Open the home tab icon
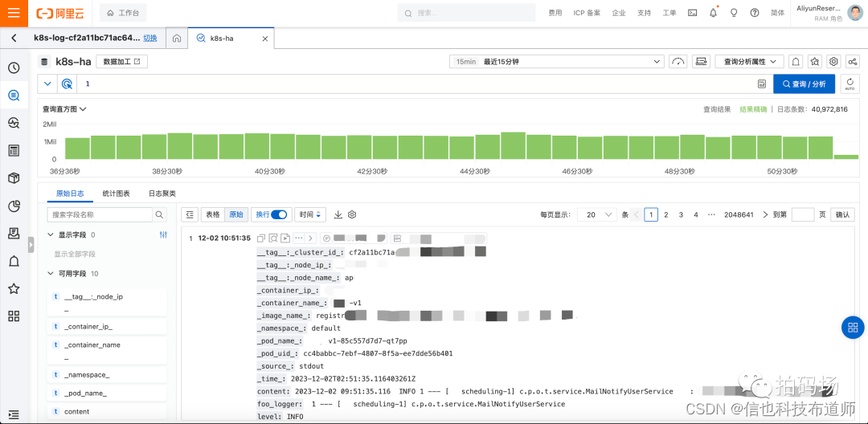868x424 pixels. pyautogui.click(x=177, y=39)
